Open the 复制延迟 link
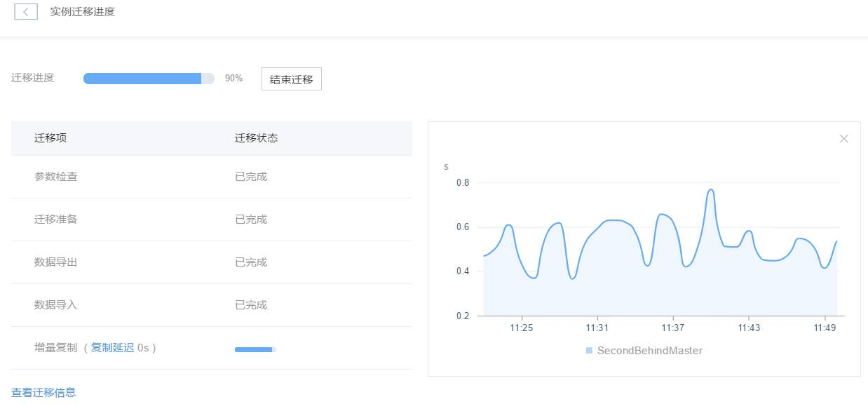Screen dimensions: 868x404 click(112, 347)
